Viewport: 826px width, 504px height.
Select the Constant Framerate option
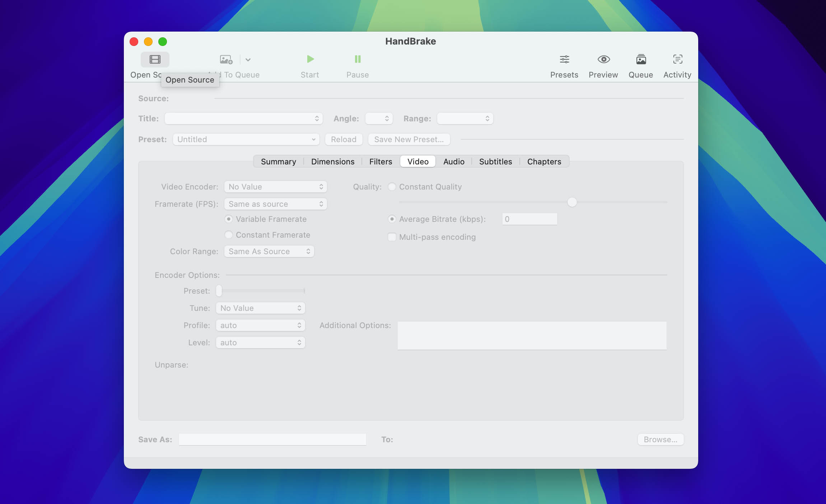[229, 235]
